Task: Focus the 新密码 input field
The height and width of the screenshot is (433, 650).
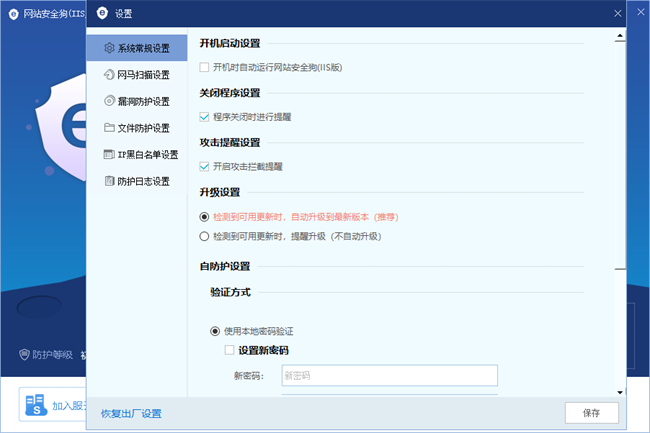Action: 389,375
